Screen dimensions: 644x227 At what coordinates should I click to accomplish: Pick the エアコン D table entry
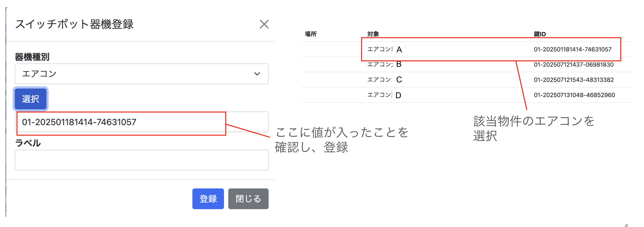click(384, 95)
